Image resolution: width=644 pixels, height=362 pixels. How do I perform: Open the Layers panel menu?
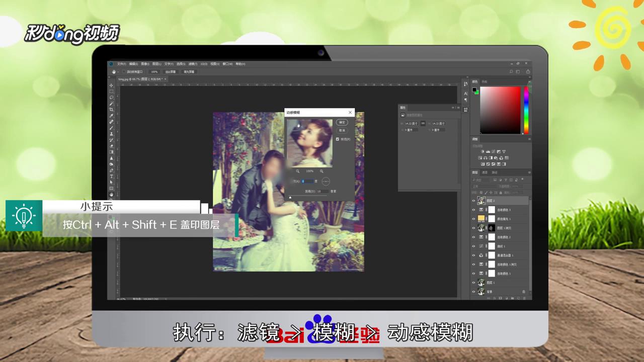(529, 172)
